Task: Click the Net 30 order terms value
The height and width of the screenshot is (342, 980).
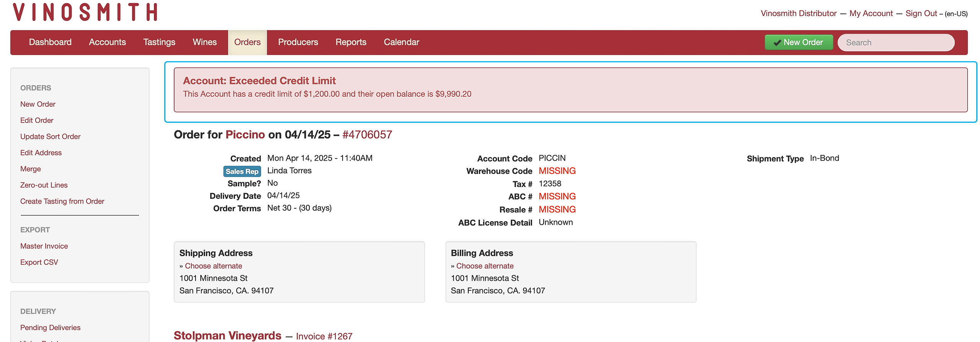Action: click(299, 208)
